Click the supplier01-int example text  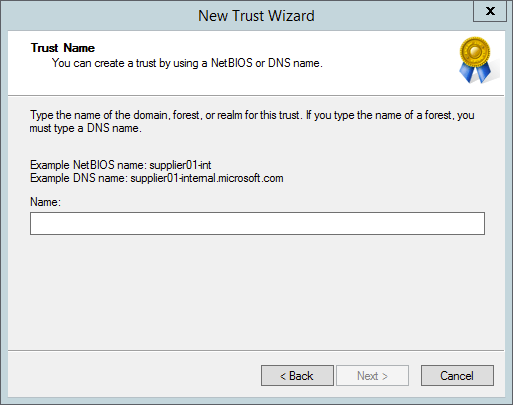click(180, 165)
